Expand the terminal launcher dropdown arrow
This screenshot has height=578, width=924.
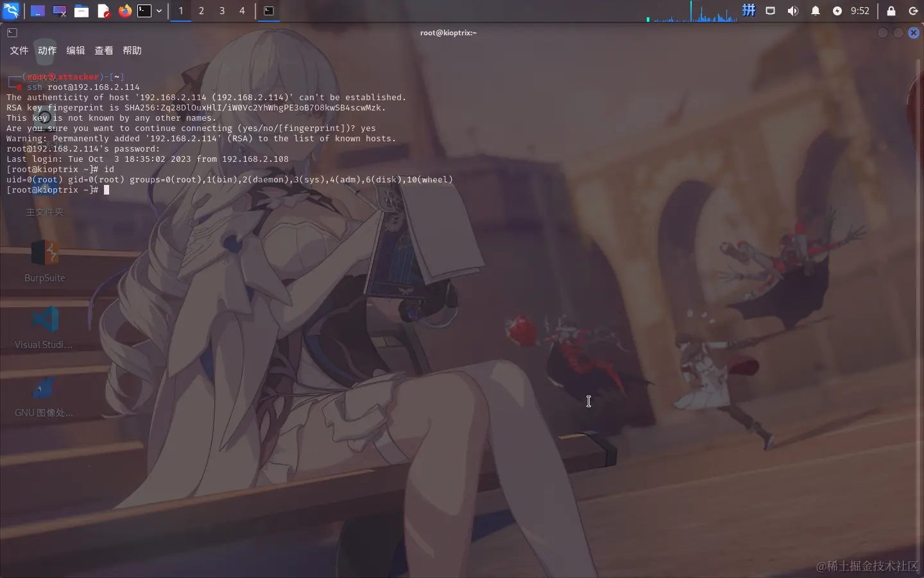[x=159, y=11]
